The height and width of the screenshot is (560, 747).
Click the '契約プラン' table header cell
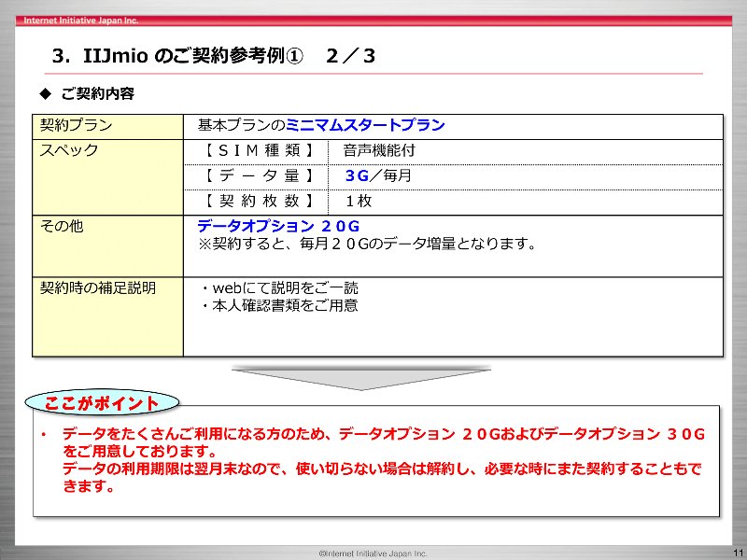pos(107,127)
